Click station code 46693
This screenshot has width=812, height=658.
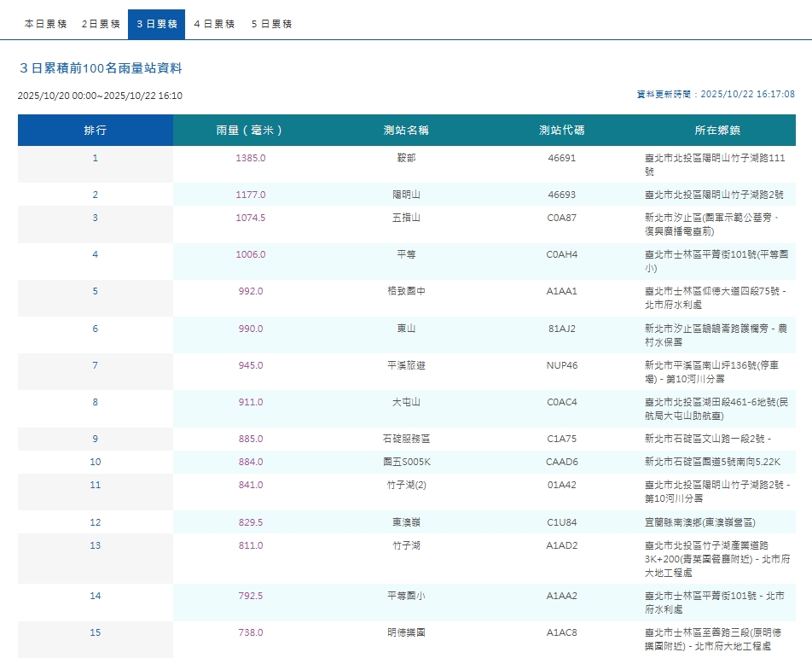tap(562, 195)
